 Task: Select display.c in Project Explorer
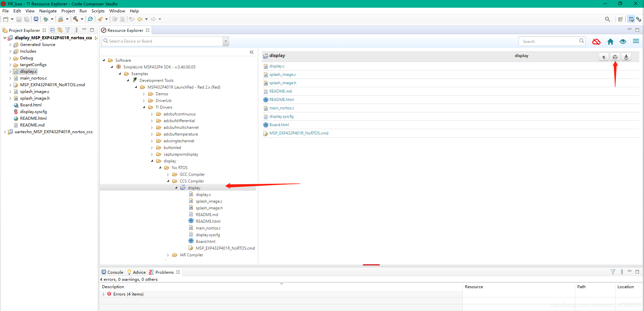[29, 71]
